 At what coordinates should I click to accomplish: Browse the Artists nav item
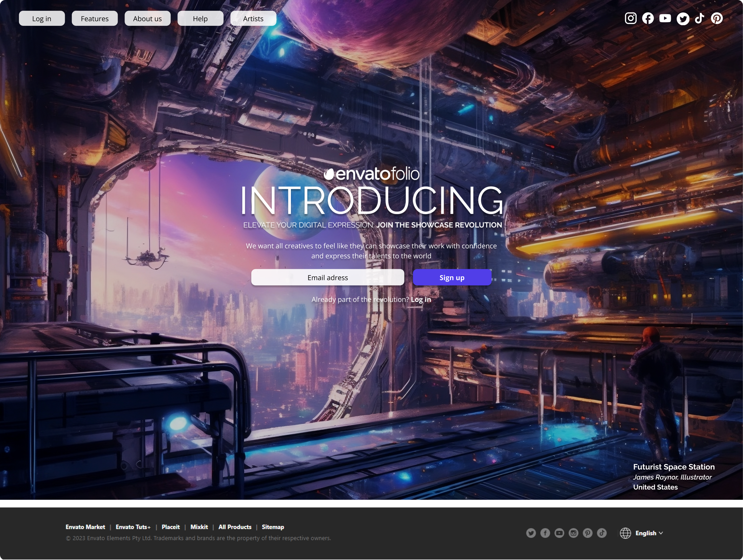click(x=253, y=18)
